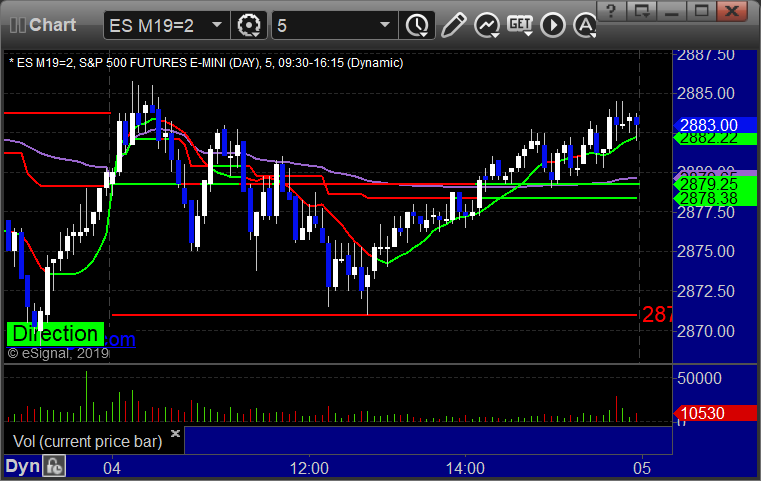Image resolution: width=761 pixels, height=481 pixels.
Task: Click the 2870.00 price axis label
Action: click(x=706, y=332)
